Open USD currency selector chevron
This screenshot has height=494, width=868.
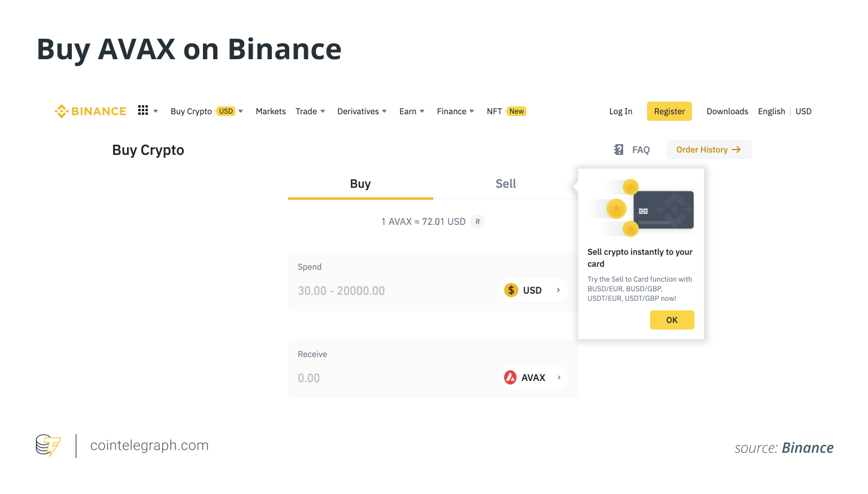[x=559, y=291]
